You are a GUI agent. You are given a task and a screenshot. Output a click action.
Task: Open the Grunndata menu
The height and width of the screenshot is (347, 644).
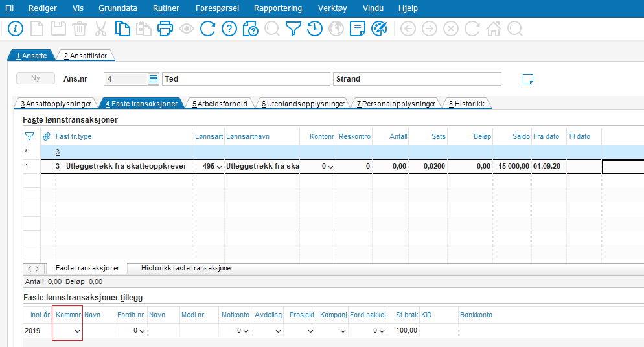[x=118, y=8]
